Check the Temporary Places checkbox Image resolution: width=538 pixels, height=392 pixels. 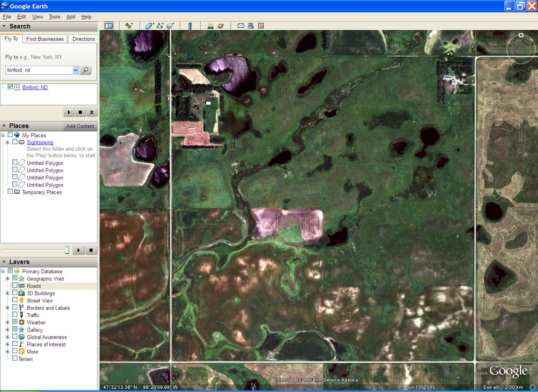[x=10, y=192]
